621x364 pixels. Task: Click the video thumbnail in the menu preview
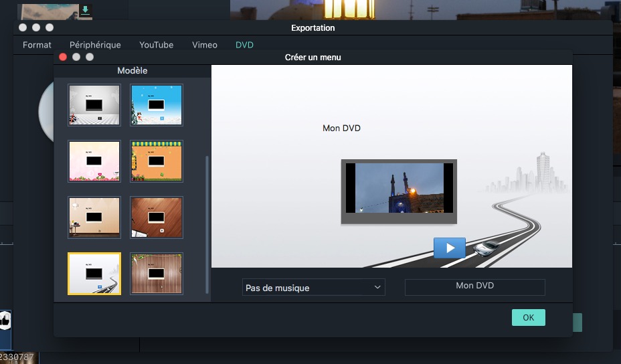(399, 189)
